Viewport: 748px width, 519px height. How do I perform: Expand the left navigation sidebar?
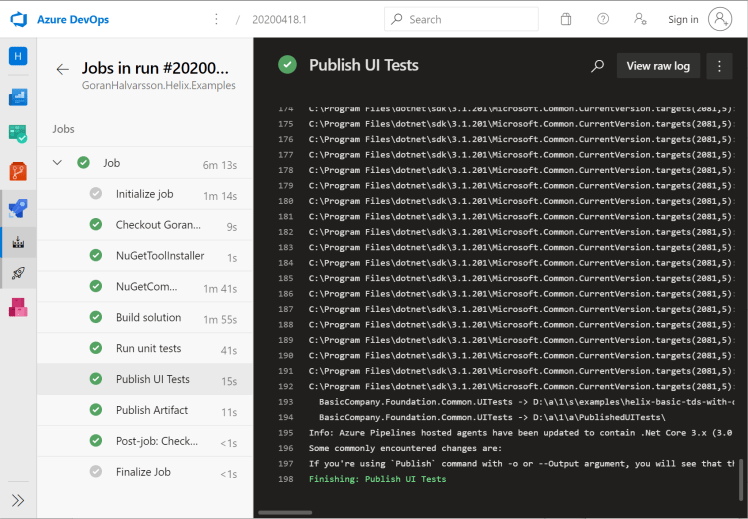[x=18, y=500]
